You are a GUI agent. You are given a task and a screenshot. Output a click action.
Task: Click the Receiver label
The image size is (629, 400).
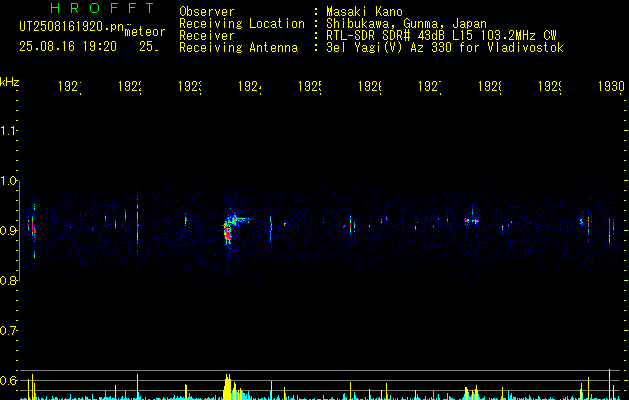click(207, 36)
